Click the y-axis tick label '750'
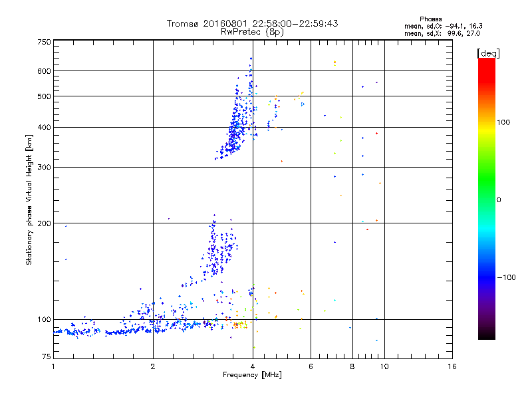 click(44, 42)
